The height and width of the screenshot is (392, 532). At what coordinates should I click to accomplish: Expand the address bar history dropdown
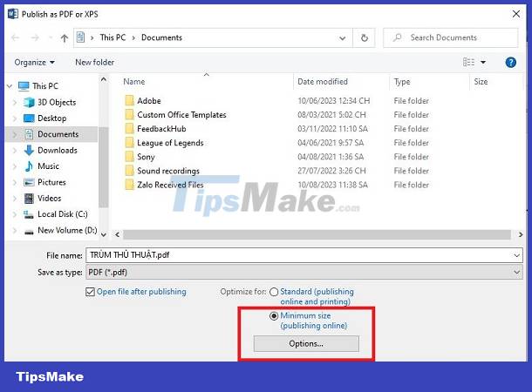point(343,38)
